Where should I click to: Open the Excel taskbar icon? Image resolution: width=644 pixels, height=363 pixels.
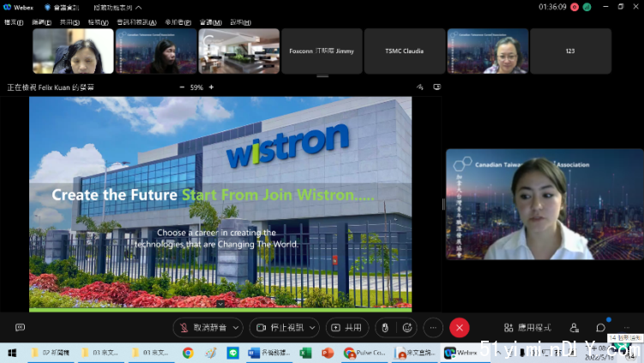coord(305,353)
